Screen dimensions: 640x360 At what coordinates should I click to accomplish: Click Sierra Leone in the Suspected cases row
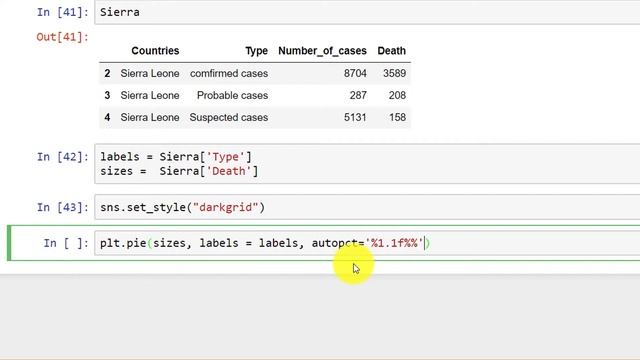pos(150,118)
